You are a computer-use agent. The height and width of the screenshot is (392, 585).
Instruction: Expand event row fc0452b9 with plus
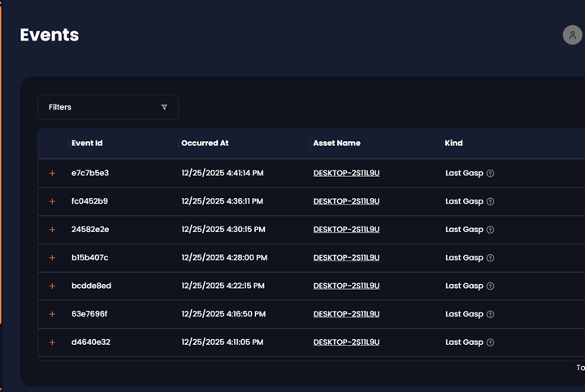[x=53, y=201]
